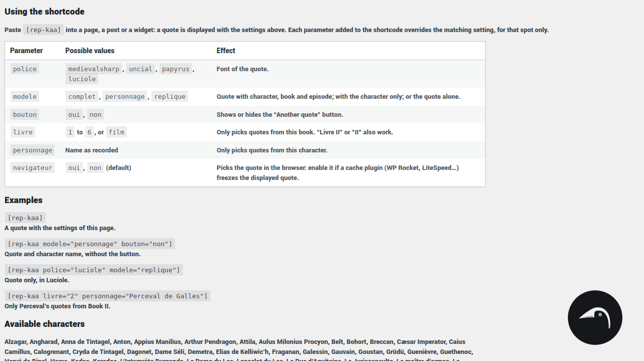Click the "police" parameter code
Viewport: 644px width, 361px height.
click(25, 69)
